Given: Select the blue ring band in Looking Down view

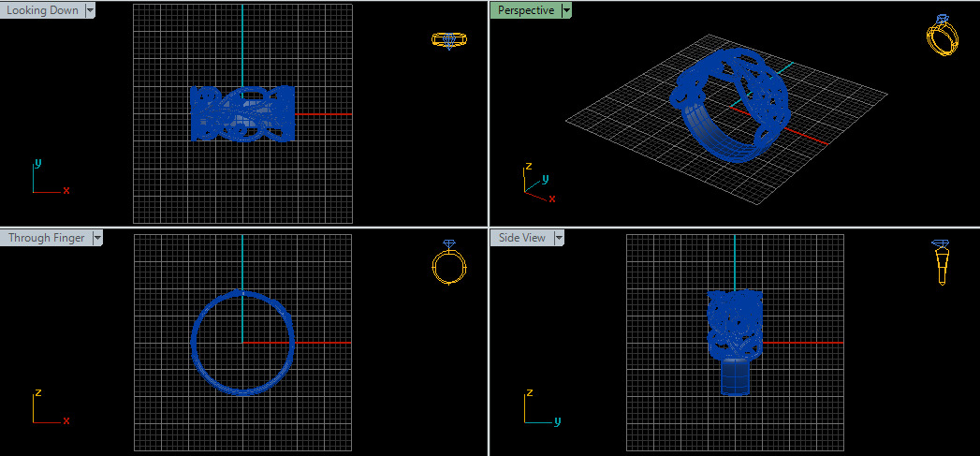Looking at the screenshot, I should click(242, 114).
